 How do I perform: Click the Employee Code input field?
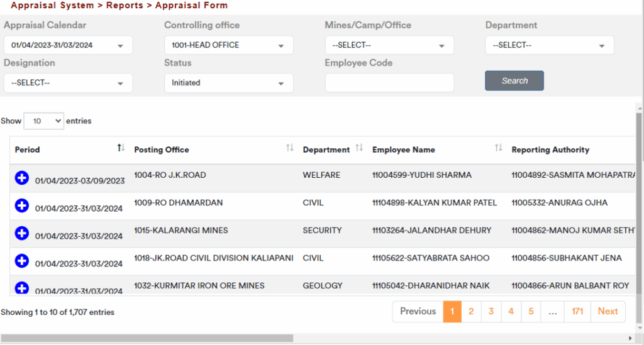(389, 83)
